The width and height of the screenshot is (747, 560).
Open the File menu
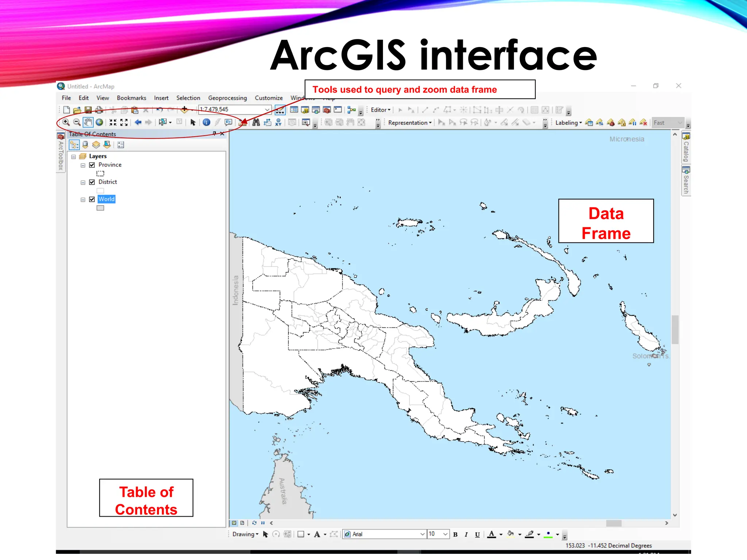click(66, 98)
